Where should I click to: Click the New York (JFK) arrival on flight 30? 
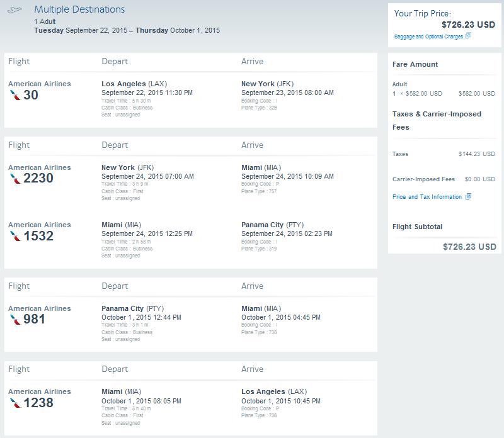pos(267,84)
